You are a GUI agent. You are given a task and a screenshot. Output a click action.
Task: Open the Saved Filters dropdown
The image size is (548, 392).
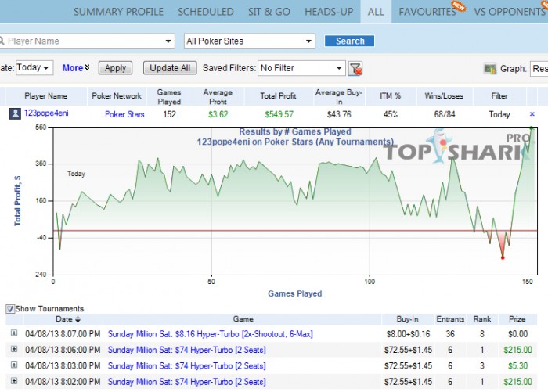click(301, 68)
